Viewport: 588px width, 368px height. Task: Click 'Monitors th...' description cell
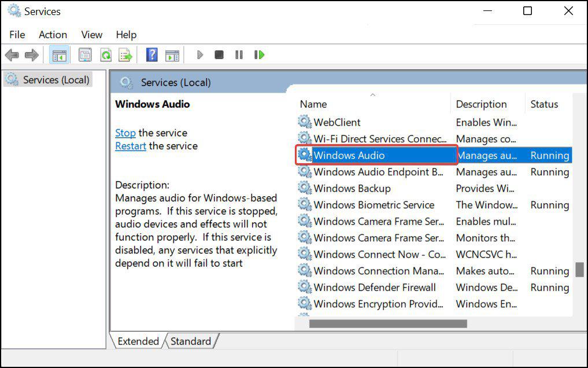coord(486,238)
